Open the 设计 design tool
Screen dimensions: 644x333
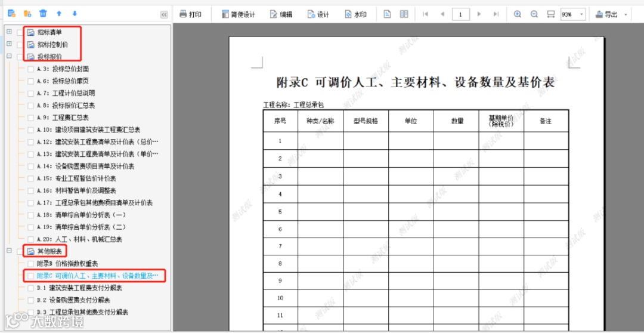318,14
